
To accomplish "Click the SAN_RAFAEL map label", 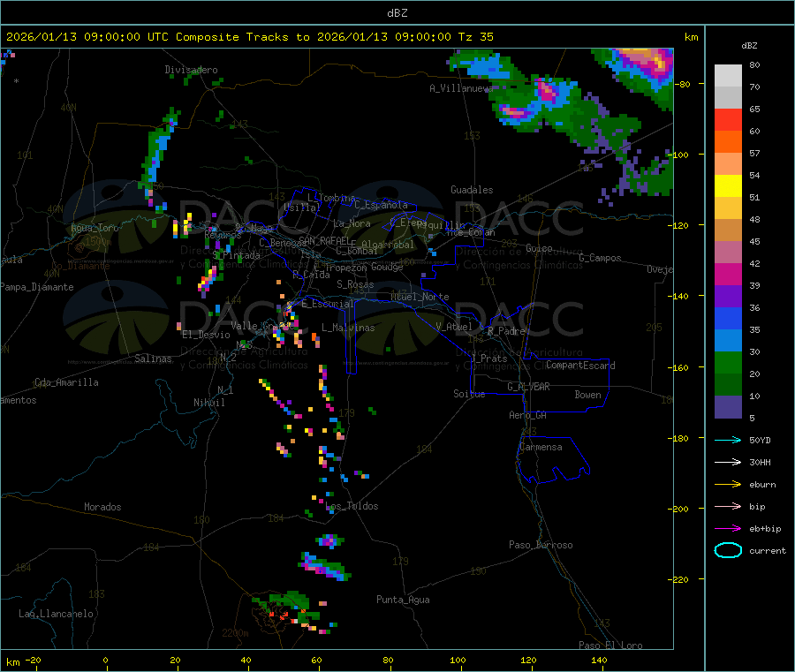I will pos(323,240).
